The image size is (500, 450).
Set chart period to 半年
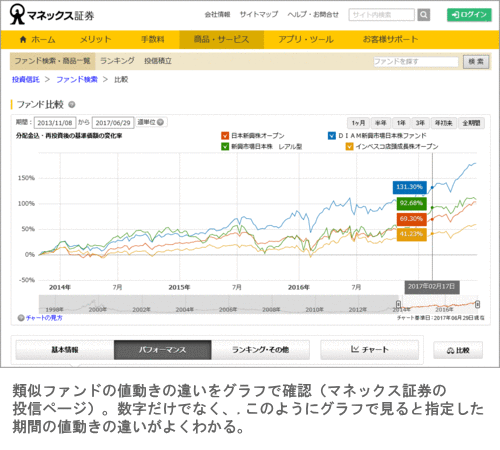click(x=380, y=123)
